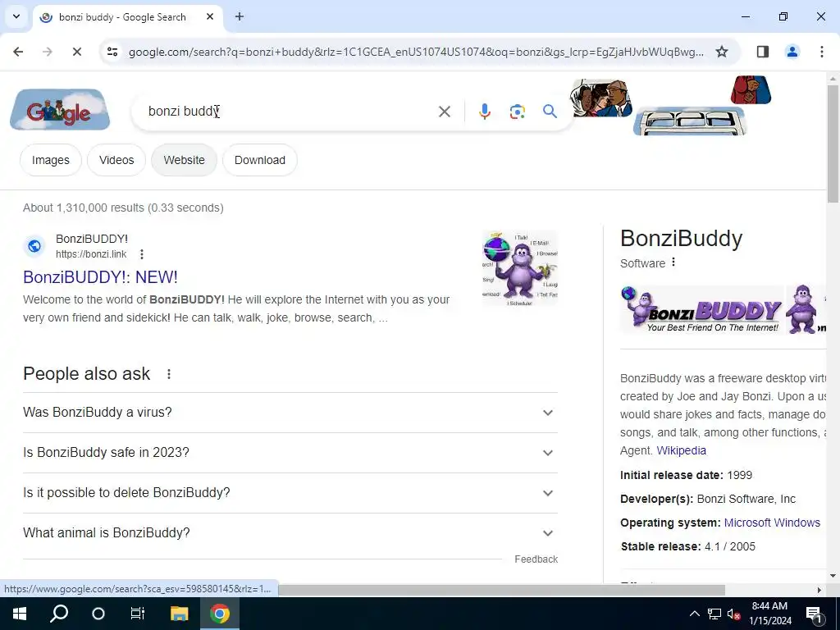Search by image with Google Lens
This screenshot has height=630, width=840.
[x=517, y=112]
